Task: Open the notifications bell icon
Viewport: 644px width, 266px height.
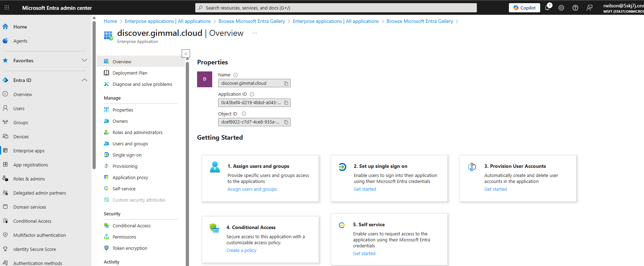Action: pyautogui.click(x=547, y=8)
